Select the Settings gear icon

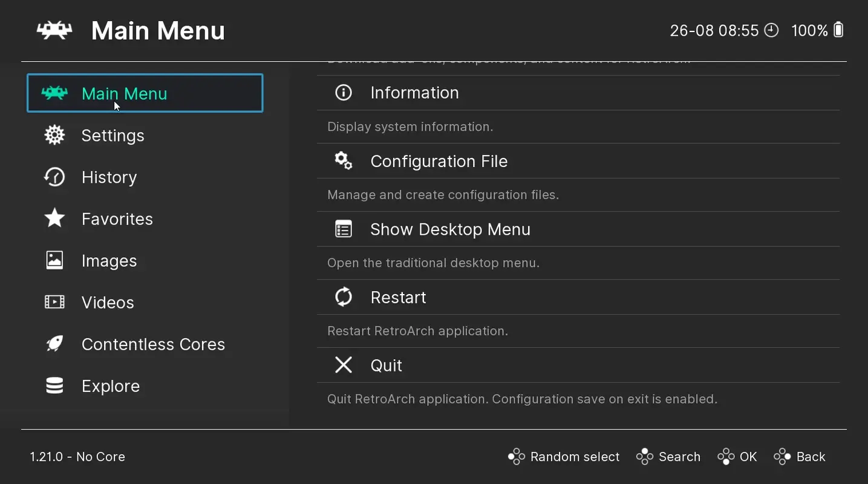(x=54, y=135)
